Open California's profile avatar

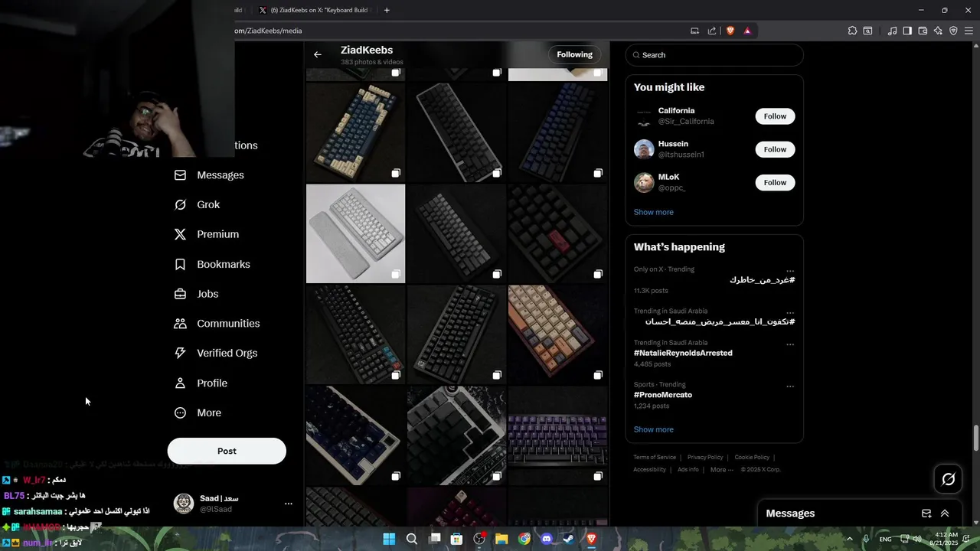click(644, 116)
